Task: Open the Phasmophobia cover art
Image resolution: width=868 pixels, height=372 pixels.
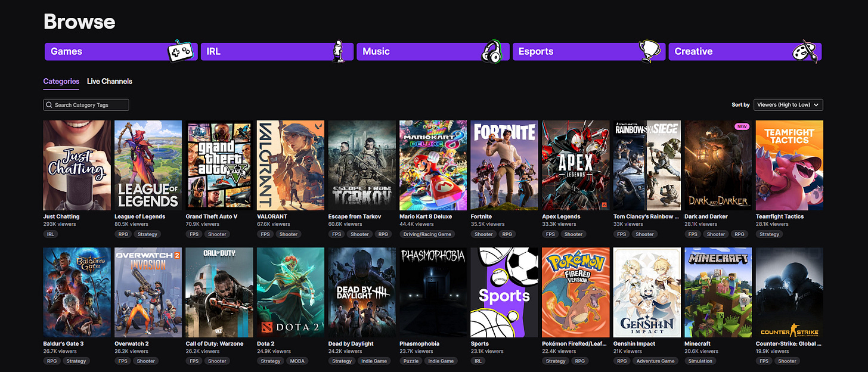Action: pos(433,292)
